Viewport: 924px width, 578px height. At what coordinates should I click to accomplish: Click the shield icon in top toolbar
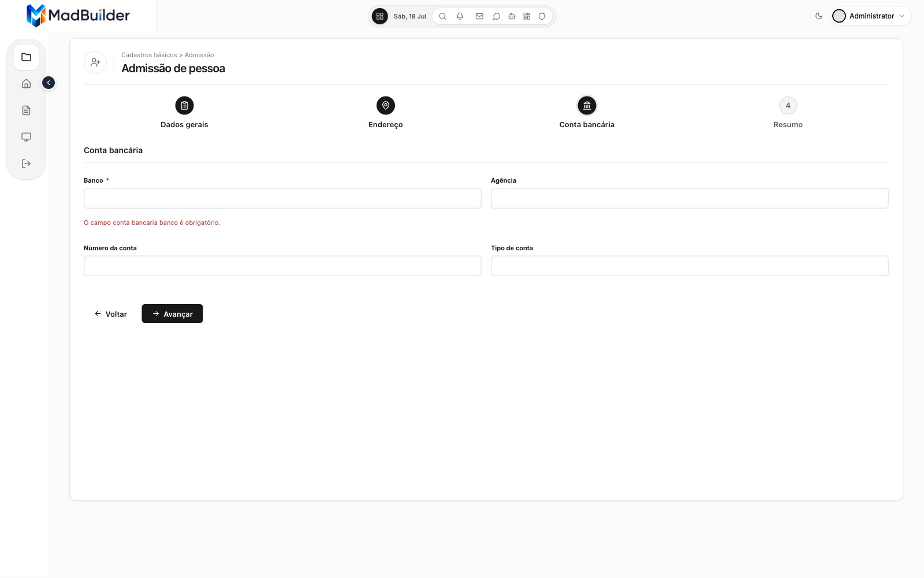[542, 16]
